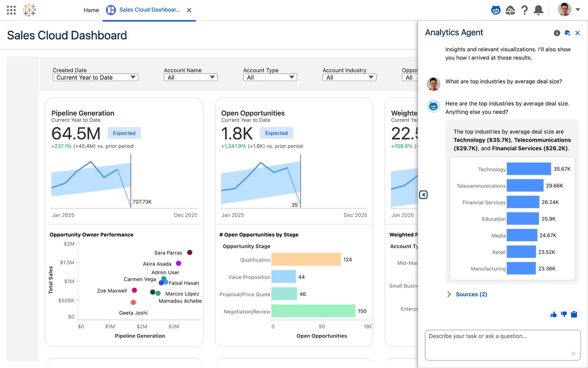Click the # Open Opportunities by Stage heading
The image size is (588, 368).
259,235
